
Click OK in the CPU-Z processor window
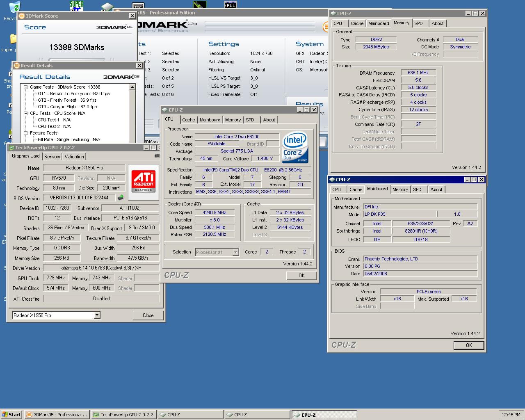pos(301,276)
